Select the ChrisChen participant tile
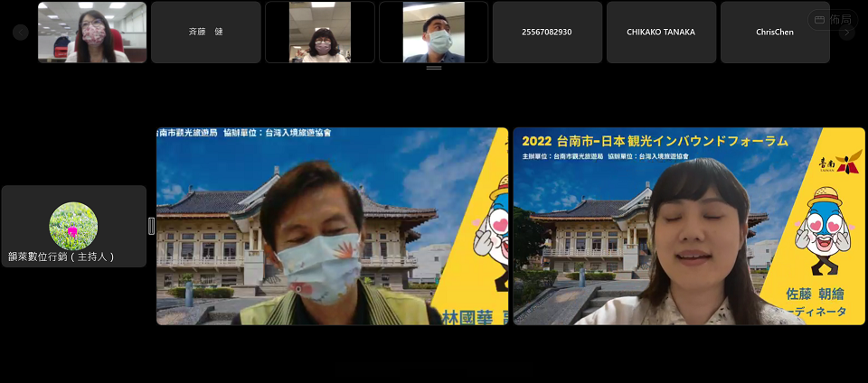 coord(775,32)
